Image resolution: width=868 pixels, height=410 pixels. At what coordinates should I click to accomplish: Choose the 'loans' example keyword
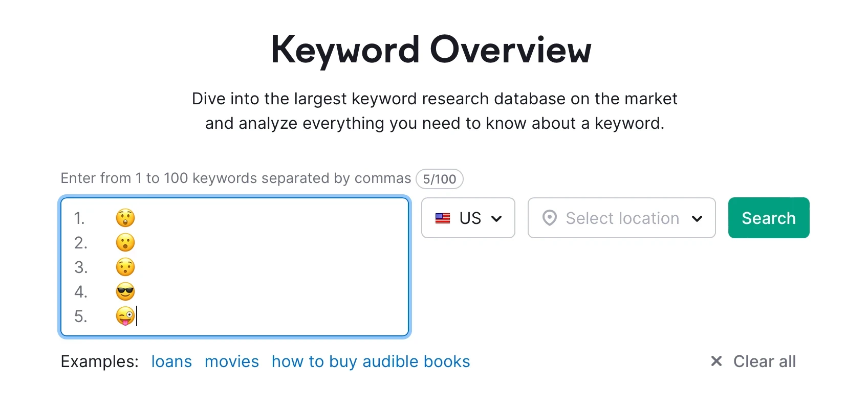click(x=171, y=361)
